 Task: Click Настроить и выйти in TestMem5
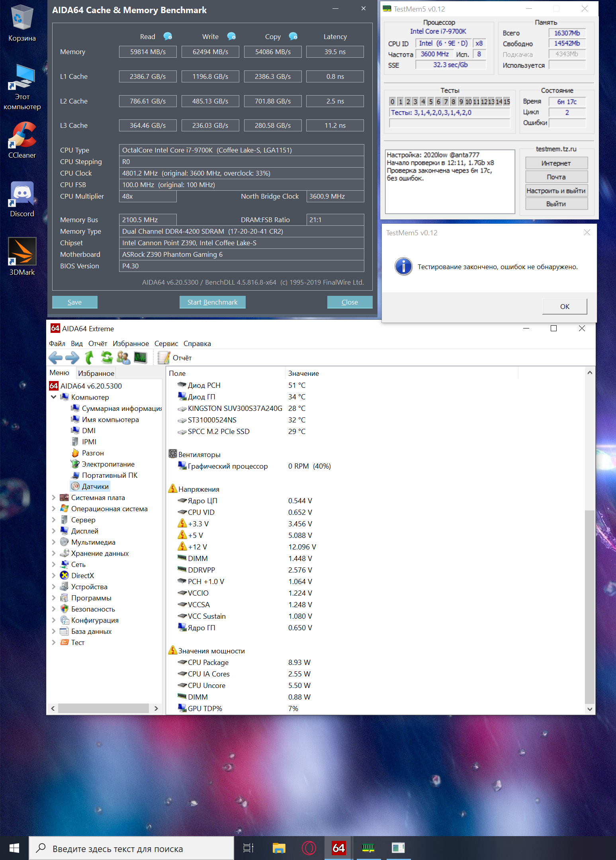[556, 191]
